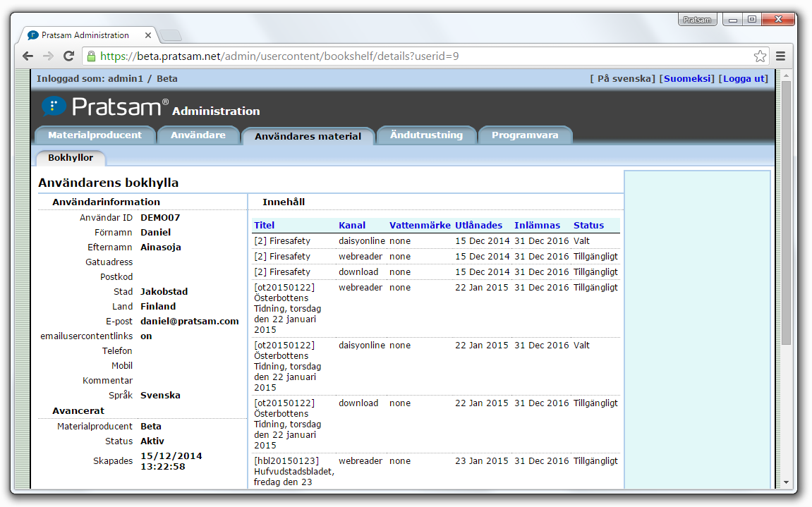This screenshot has width=812, height=507.
Task: Click the HTTPS padlock icon
Action: click(x=90, y=55)
